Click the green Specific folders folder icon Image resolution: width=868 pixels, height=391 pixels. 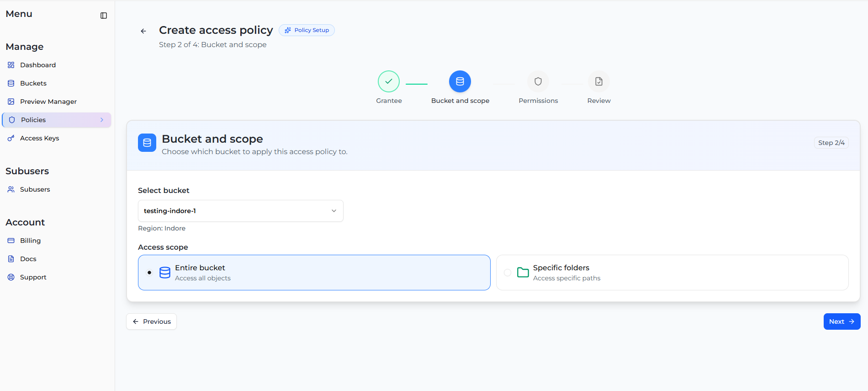pyautogui.click(x=523, y=273)
